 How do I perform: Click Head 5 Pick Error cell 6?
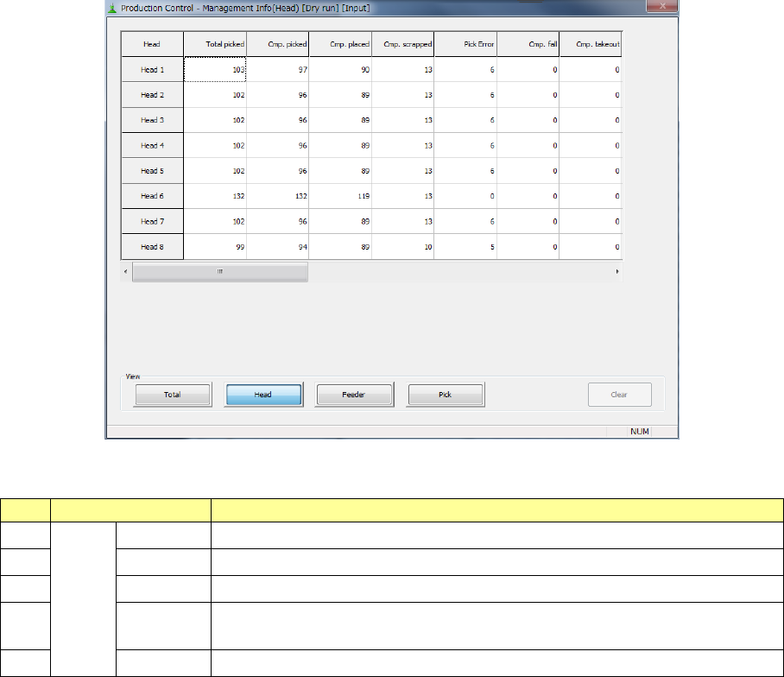click(x=465, y=171)
